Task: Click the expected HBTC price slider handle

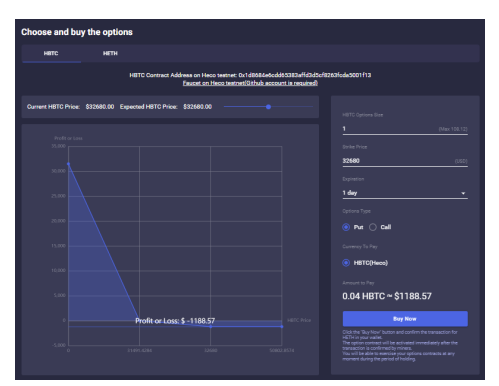Action: tap(268, 107)
